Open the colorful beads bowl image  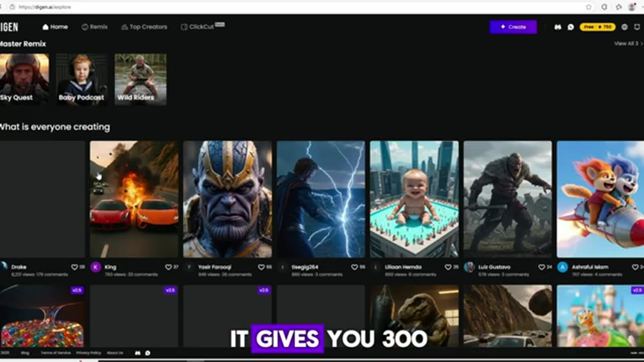click(x=42, y=316)
